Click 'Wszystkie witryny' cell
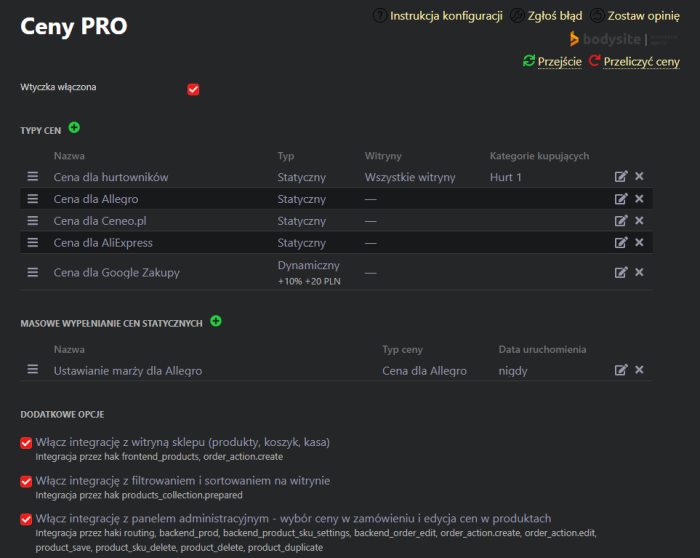The height and width of the screenshot is (558, 700). [410, 177]
